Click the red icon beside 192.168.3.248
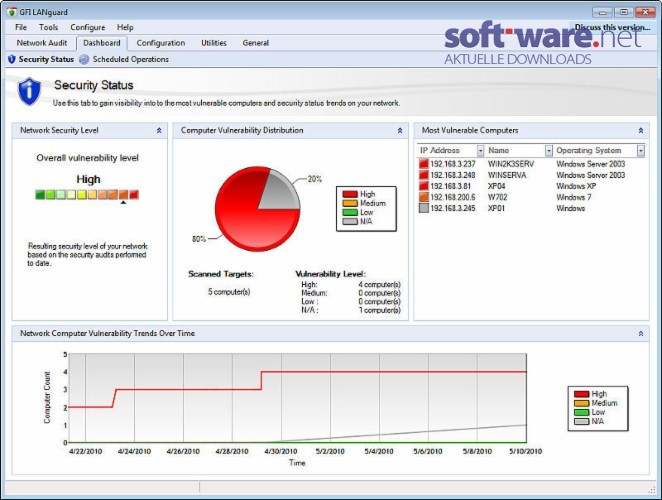Screen dimensions: 662x500 (x=423, y=175)
